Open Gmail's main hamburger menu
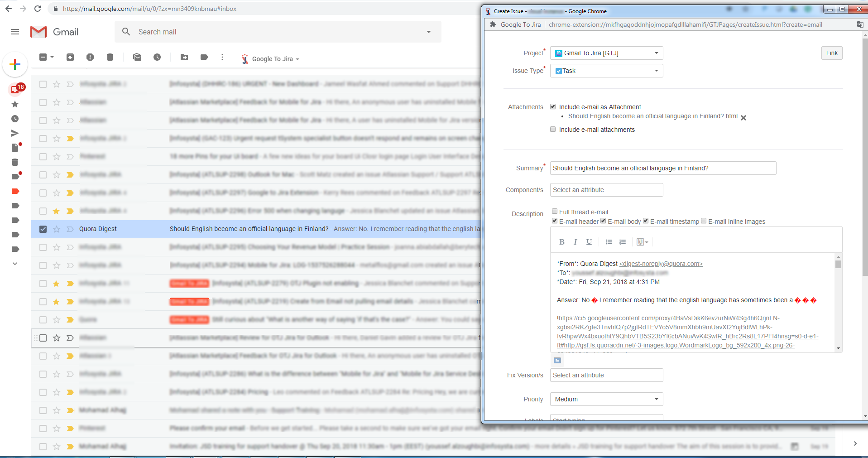 pos(15,32)
